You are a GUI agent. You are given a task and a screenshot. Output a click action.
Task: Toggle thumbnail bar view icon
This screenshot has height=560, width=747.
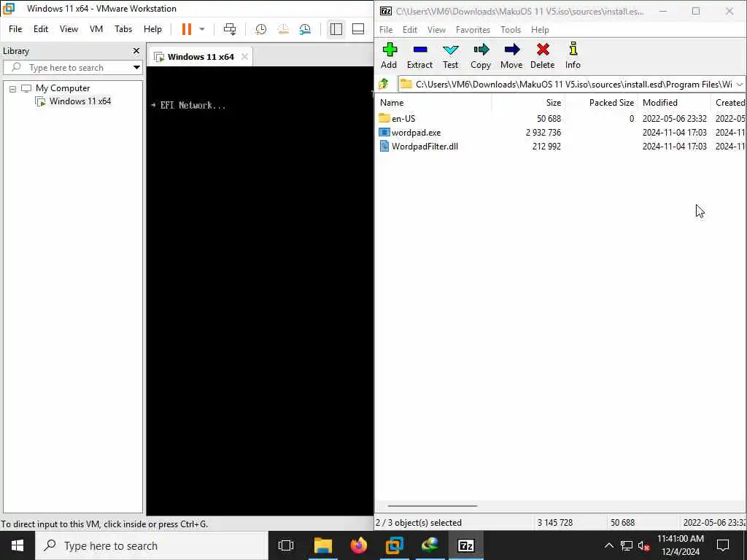(358, 29)
